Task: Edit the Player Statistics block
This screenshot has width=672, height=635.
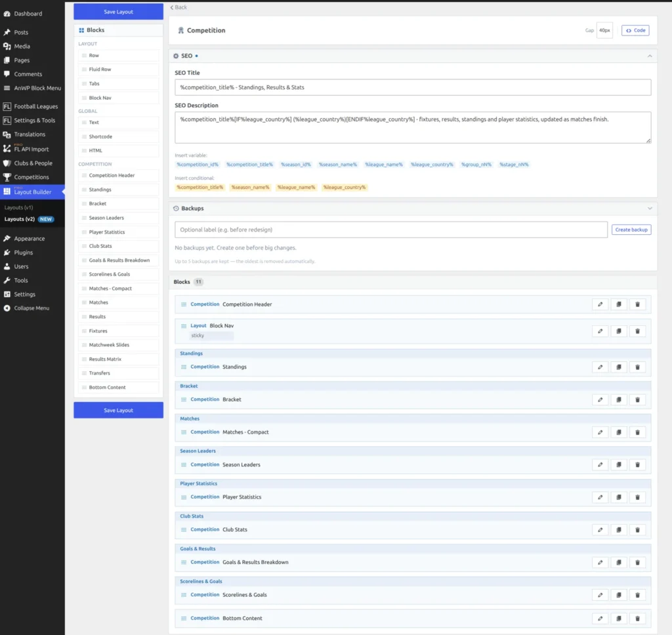Action: (600, 497)
